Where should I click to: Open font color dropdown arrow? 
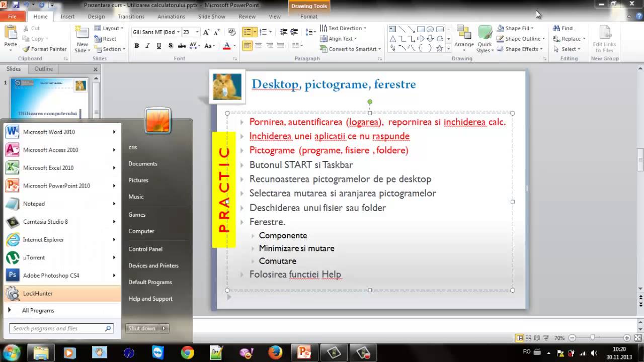(235, 46)
